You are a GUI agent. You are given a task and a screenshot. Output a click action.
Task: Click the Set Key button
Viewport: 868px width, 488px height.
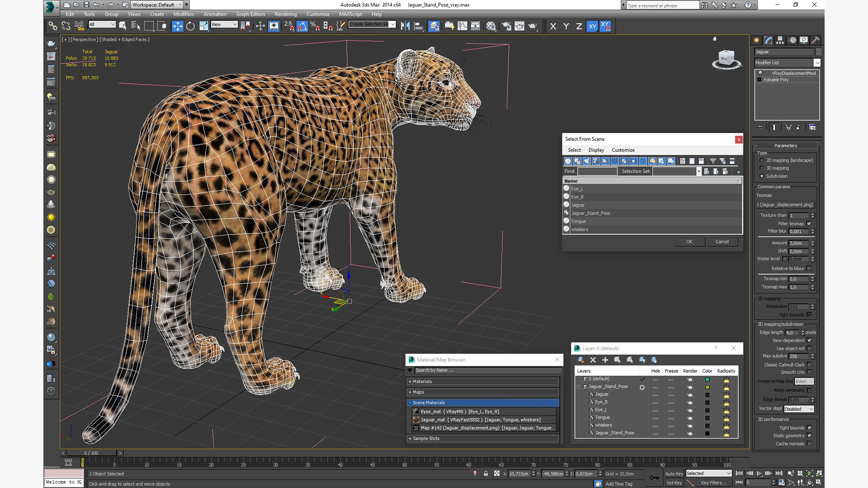click(x=674, y=483)
